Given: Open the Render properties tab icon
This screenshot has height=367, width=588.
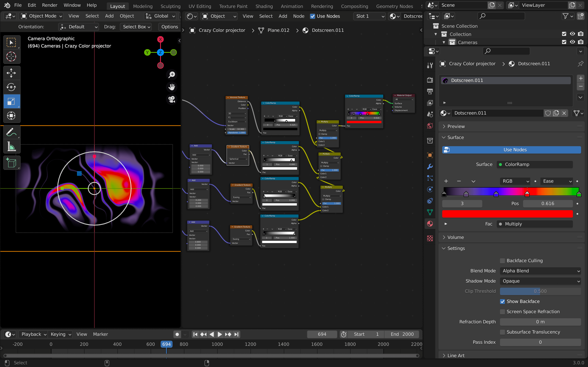Looking at the screenshot, I should coord(430,80).
